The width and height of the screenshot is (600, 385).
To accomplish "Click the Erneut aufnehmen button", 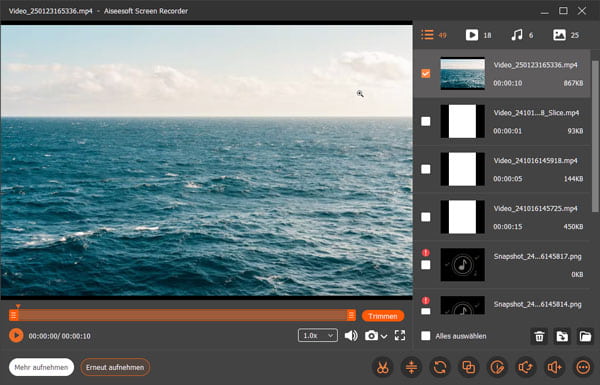I will tap(115, 367).
